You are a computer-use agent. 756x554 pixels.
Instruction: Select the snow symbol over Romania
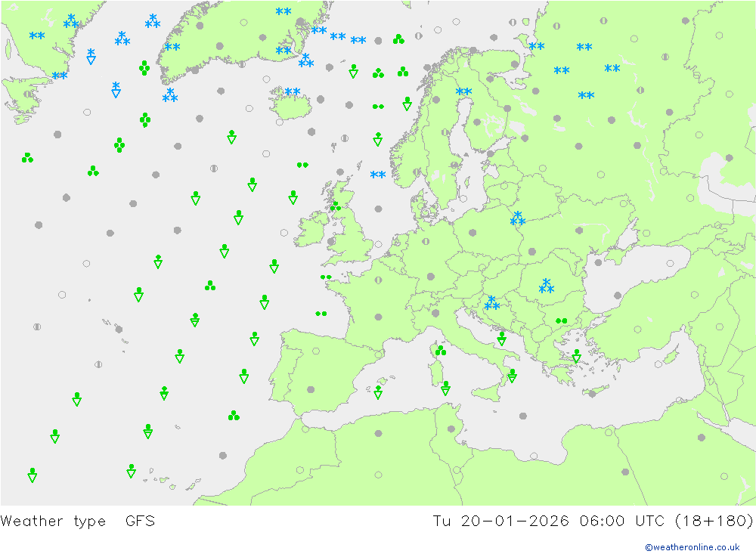[547, 286]
